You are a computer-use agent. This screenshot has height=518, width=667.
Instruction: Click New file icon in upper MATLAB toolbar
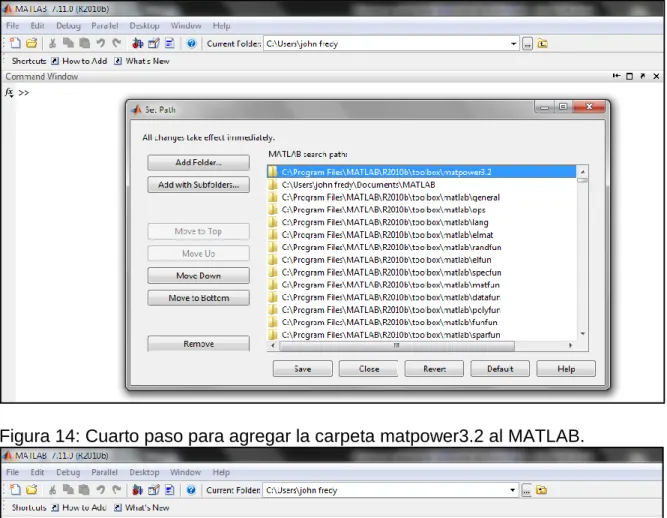pyautogui.click(x=15, y=43)
